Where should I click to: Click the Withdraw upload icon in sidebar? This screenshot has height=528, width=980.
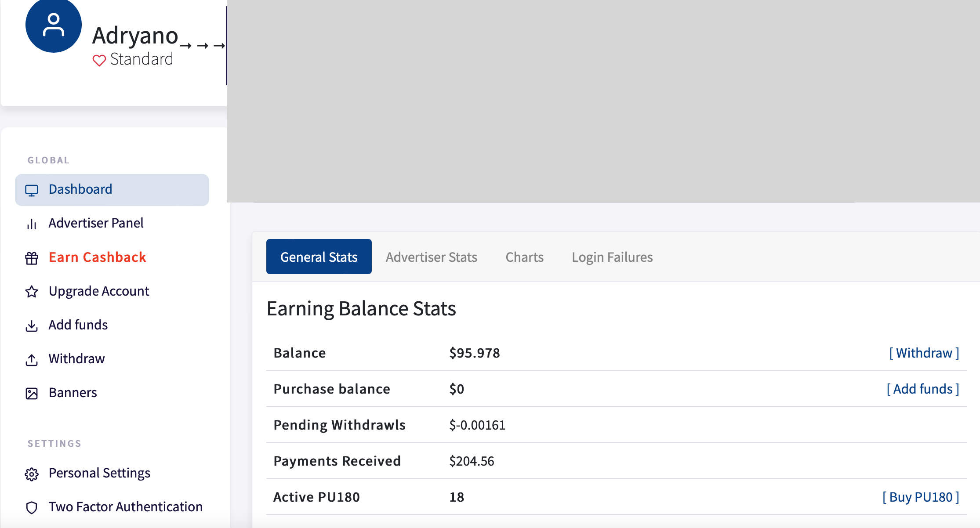click(x=32, y=360)
